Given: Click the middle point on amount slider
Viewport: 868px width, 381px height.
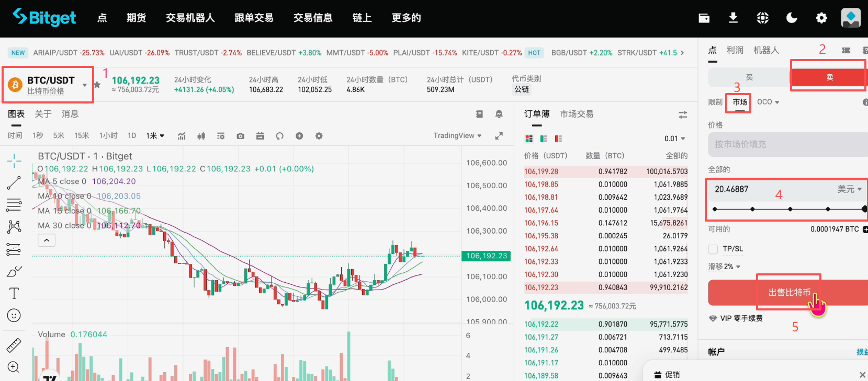Looking at the screenshot, I should [x=790, y=209].
